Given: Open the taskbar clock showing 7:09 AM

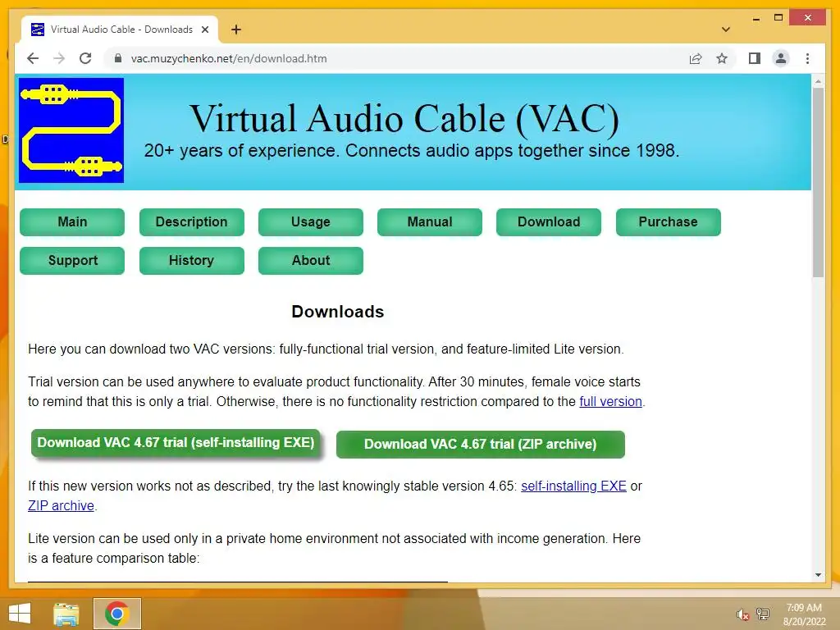Looking at the screenshot, I should (x=804, y=614).
